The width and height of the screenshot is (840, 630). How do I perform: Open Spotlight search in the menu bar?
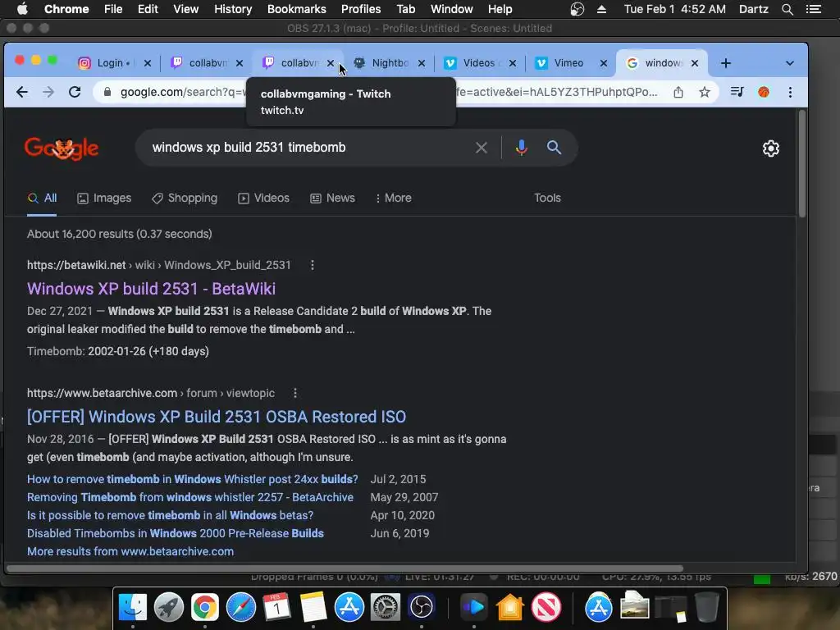point(787,9)
